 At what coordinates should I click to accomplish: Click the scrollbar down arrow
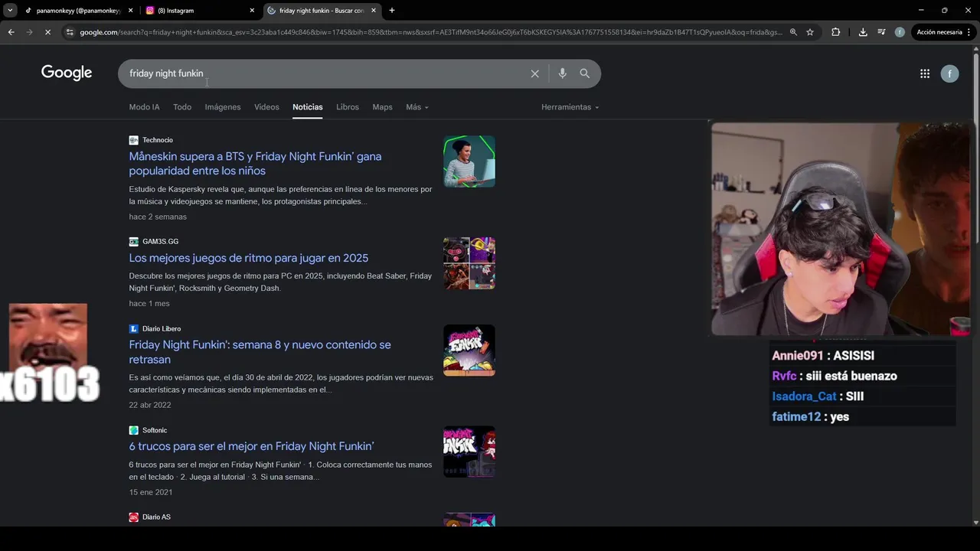tap(975, 522)
